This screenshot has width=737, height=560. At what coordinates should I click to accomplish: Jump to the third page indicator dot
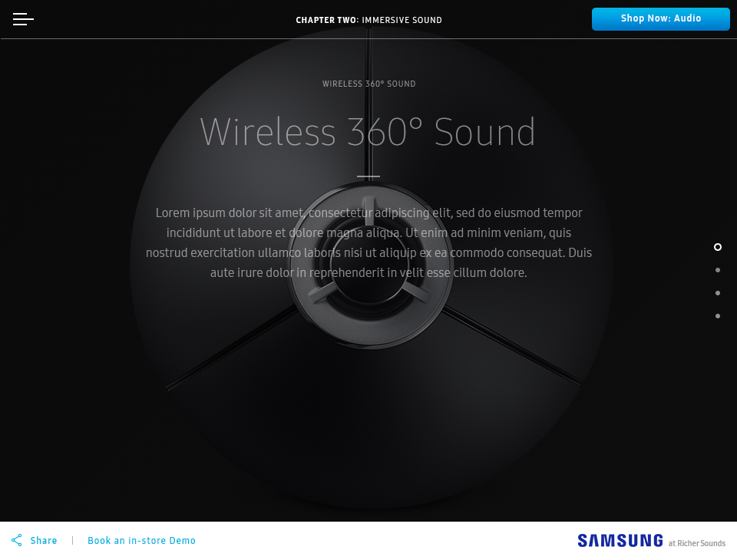(718, 293)
